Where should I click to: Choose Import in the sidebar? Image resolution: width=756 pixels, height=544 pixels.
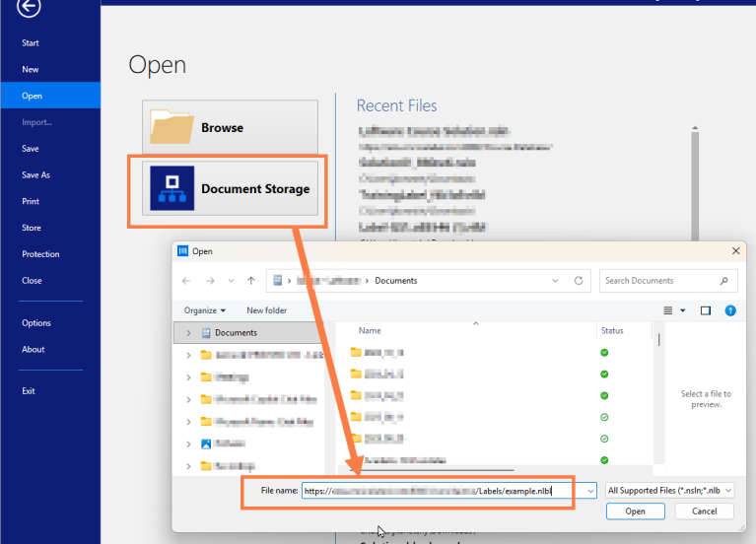pyautogui.click(x=36, y=122)
